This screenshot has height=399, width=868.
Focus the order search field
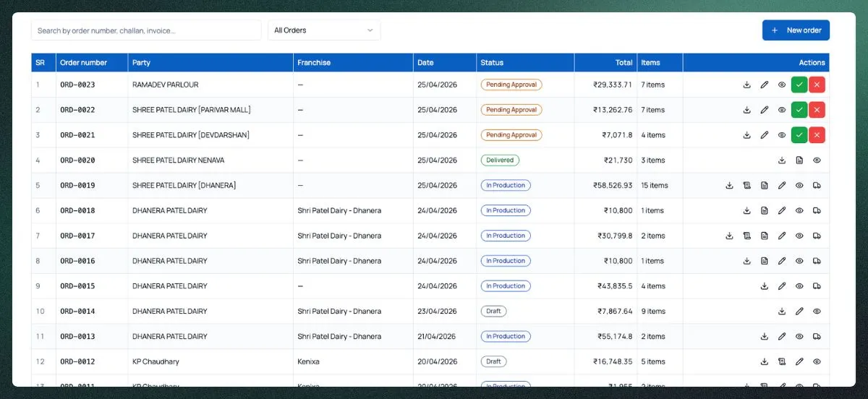point(146,30)
